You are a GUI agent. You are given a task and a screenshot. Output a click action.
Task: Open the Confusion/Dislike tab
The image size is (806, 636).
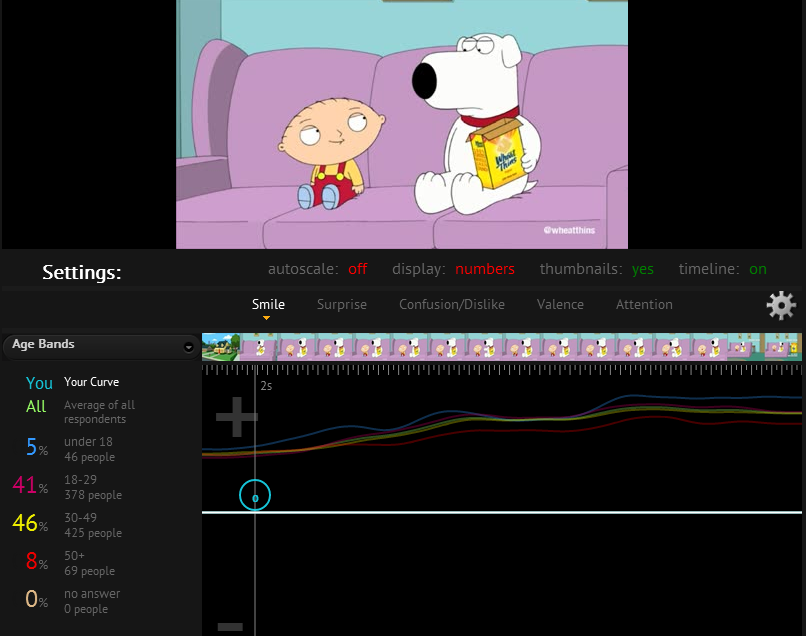pyautogui.click(x=452, y=304)
